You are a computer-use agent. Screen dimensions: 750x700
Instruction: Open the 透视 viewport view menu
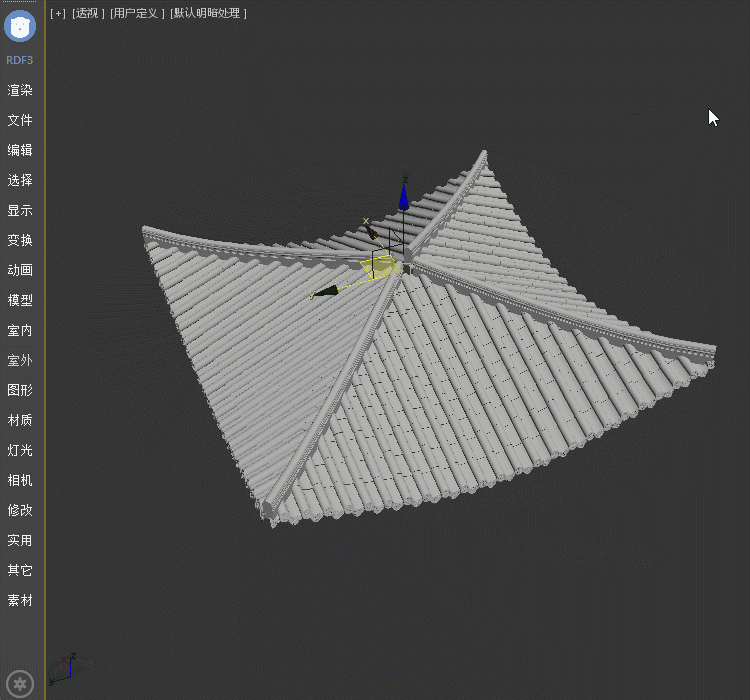point(88,13)
